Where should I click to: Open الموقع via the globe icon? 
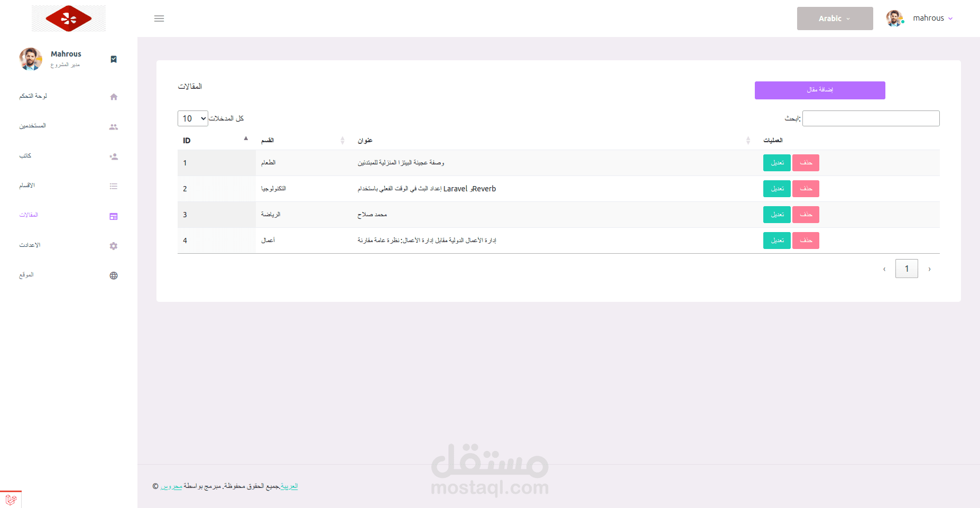pos(114,275)
